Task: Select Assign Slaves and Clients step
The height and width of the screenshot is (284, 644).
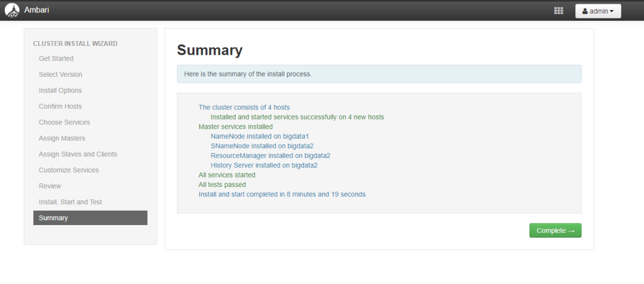Action: pyautogui.click(x=78, y=154)
